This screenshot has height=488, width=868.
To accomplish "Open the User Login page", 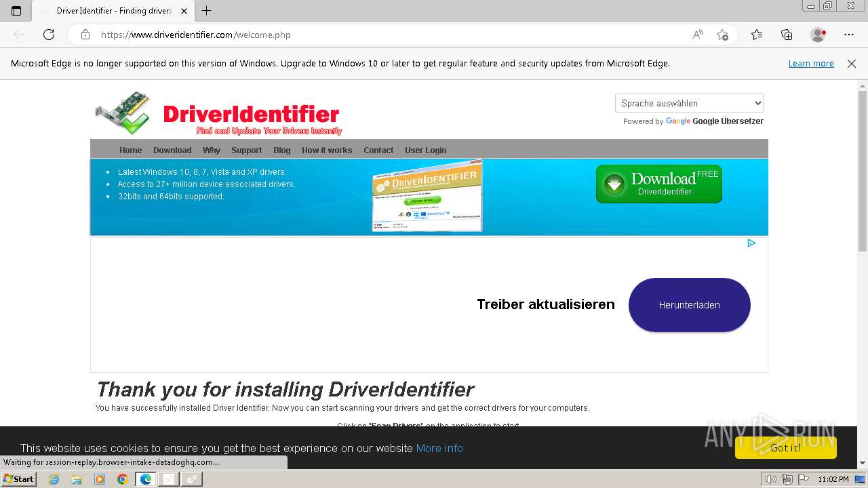I will pos(426,150).
